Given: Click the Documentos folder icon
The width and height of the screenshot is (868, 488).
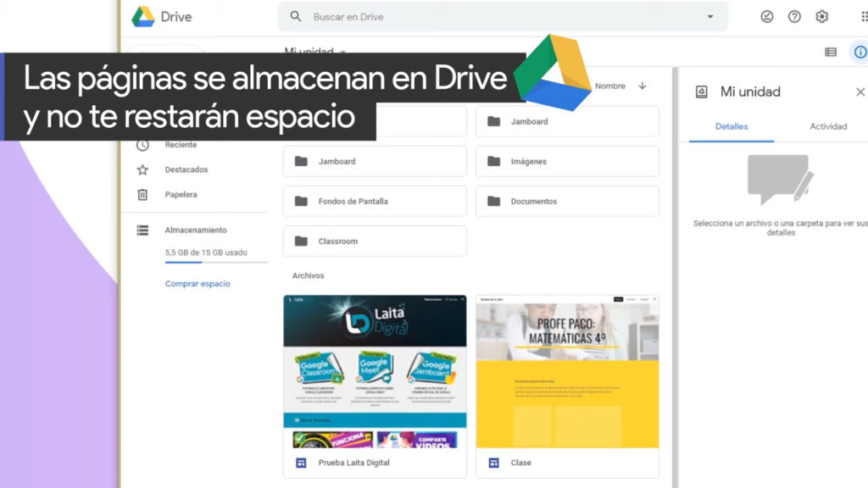Looking at the screenshot, I should (494, 202).
